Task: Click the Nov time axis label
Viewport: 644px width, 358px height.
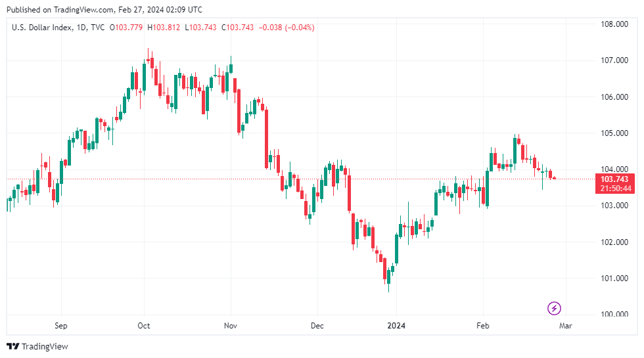Action: click(x=231, y=326)
